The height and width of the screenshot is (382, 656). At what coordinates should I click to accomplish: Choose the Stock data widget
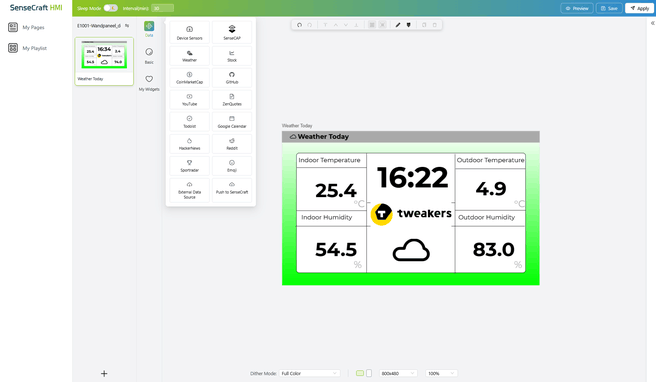(232, 55)
